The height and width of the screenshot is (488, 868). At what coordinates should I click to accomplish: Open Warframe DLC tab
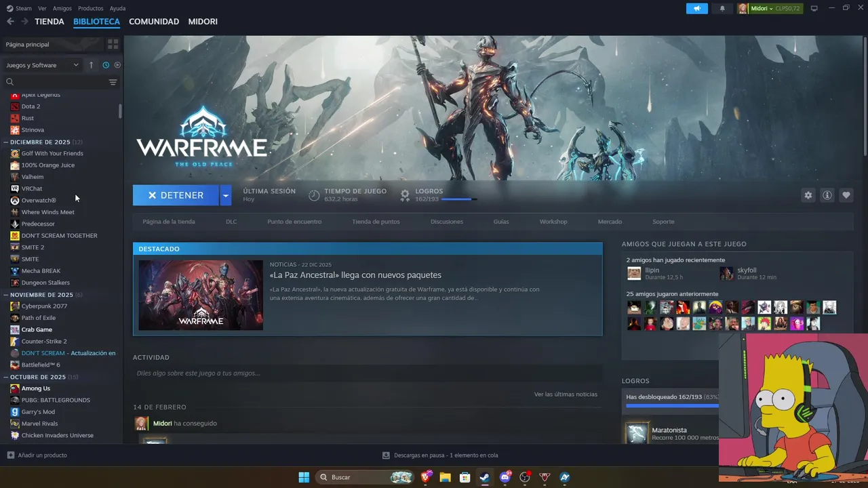(x=231, y=222)
